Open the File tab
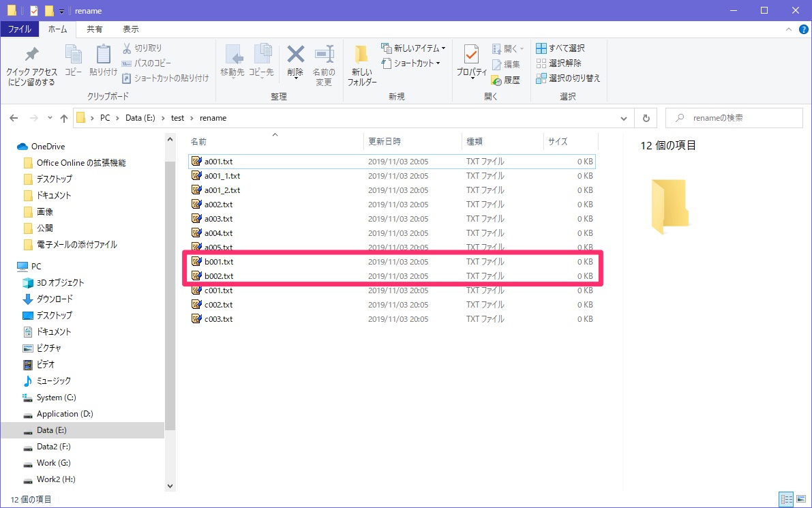Image resolution: width=812 pixels, height=508 pixels. coord(20,29)
